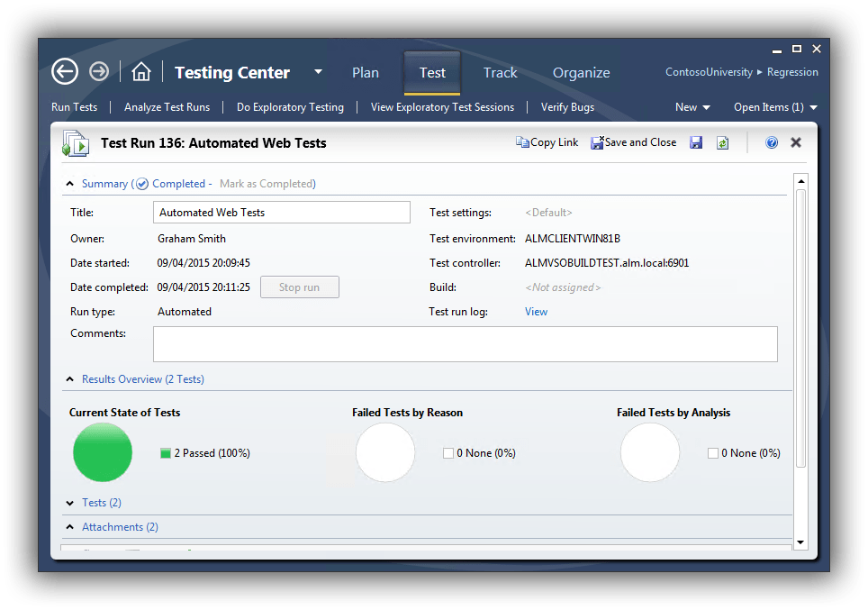Click test controller ALMVSOBUILDTEST.alm.local:6901
868x610 pixels.
(607, 262)
